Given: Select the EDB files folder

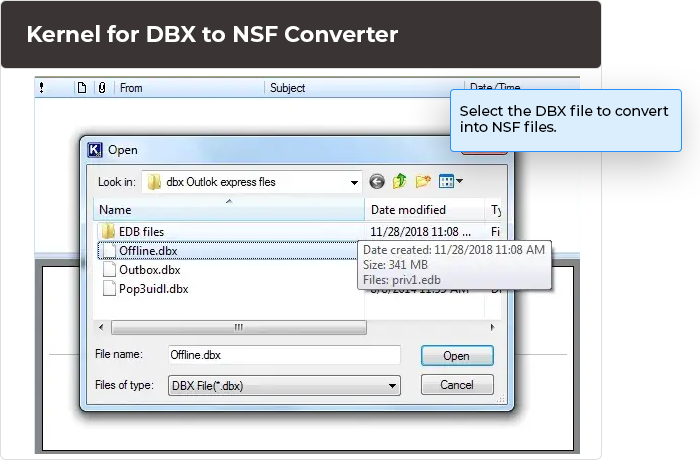Looking at the screenshot, I should click(x=141, y=232).
